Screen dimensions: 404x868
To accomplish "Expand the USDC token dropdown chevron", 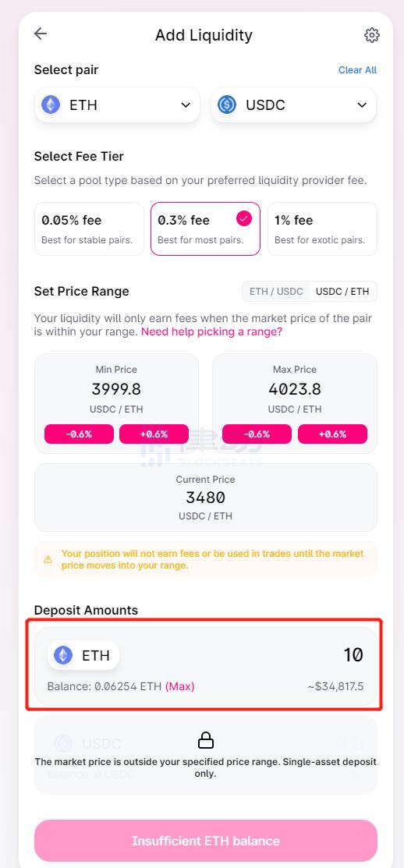I will coord(362,105).
